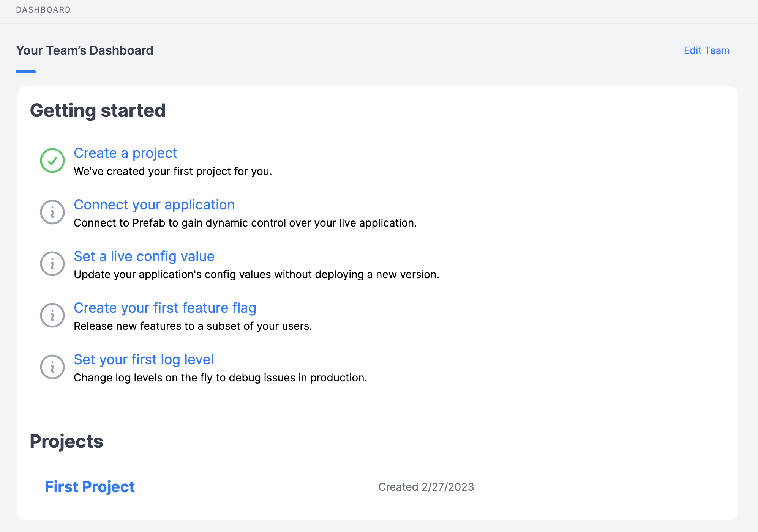758x532 pixels.
Task: Click the info icon next to Set your first log level
Action: (52, 367)
